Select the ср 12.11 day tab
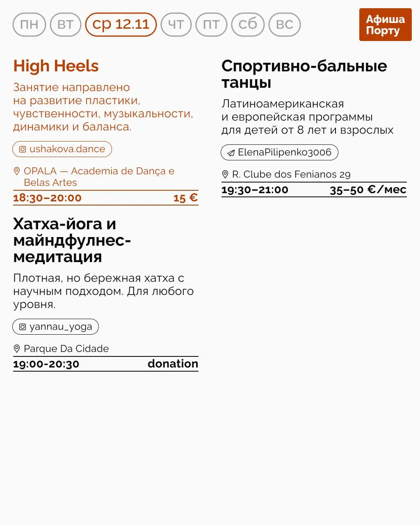The image size is (420, 525). coord(121,25)
